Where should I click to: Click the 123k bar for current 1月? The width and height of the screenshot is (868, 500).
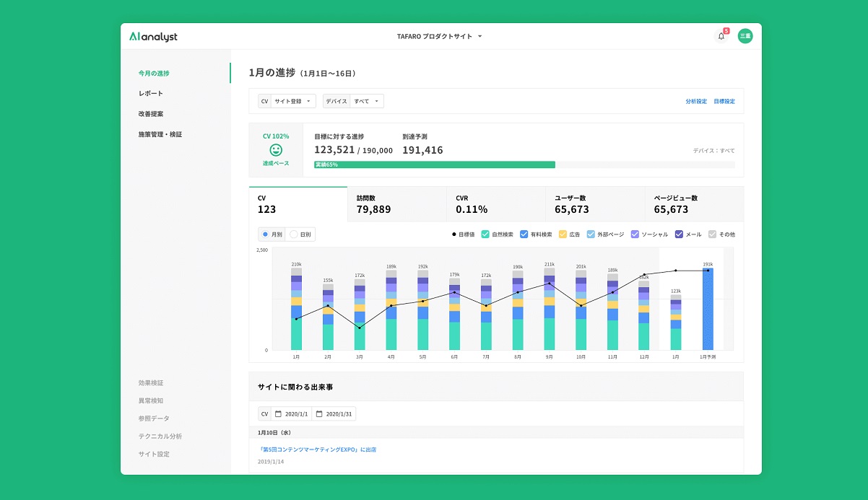pos(676,323)
